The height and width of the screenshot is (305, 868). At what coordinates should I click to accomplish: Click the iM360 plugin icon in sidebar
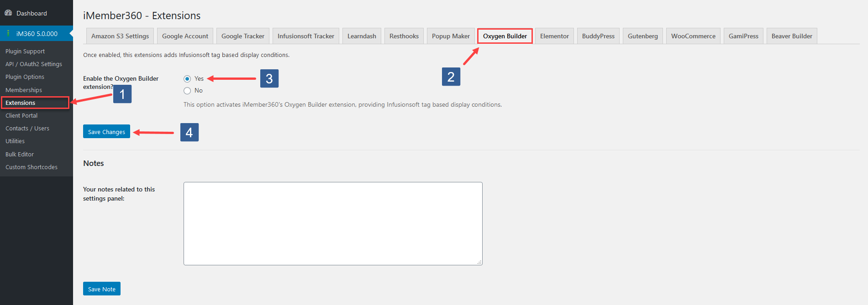[8, 33]
